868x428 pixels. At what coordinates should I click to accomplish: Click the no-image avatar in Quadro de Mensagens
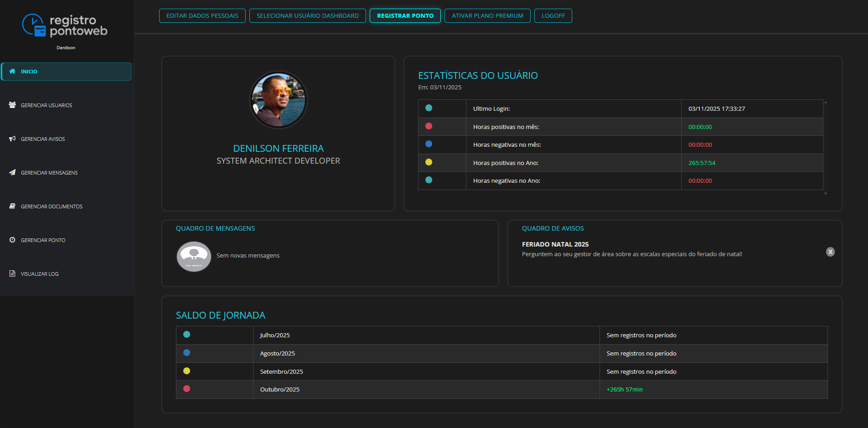(x=194, y=257)
